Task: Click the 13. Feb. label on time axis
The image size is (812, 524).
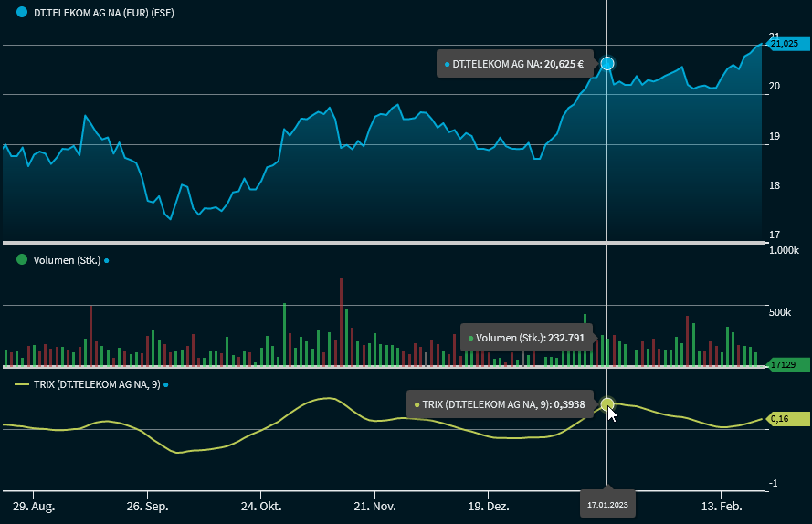Action: 721,505
